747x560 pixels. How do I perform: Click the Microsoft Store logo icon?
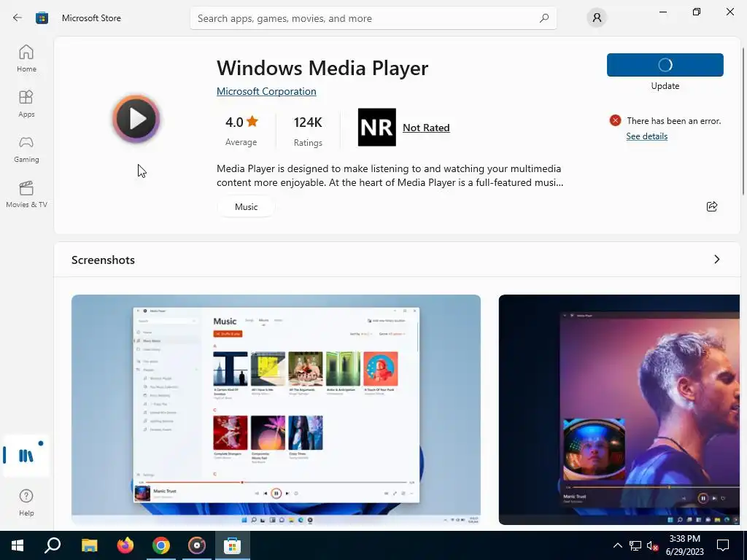point(42,18)
